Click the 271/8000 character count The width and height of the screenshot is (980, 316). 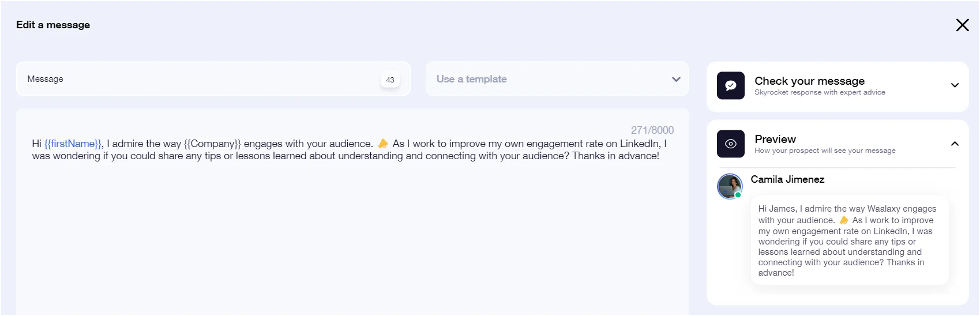[652, 130]
